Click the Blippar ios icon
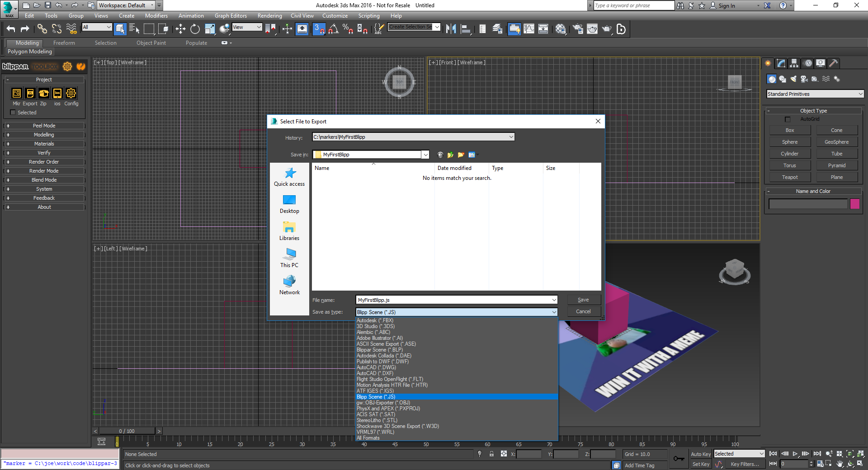 (57, 93)
